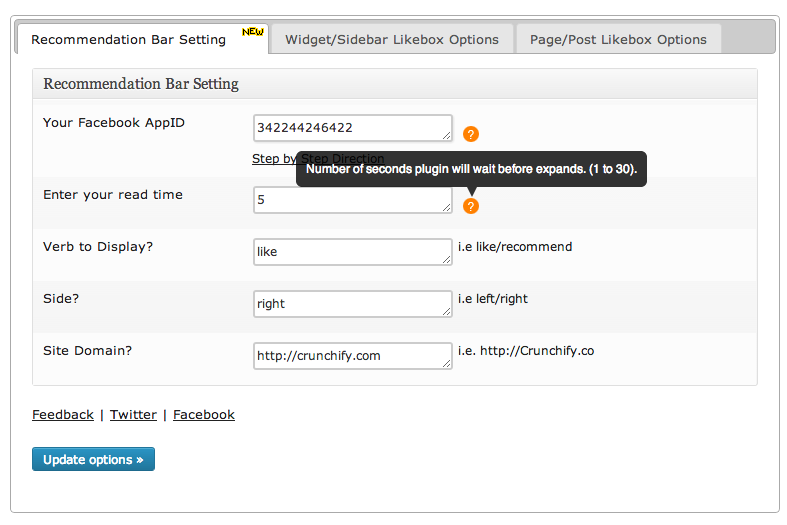Click into the Side field containing right

(x=352, y=304)
